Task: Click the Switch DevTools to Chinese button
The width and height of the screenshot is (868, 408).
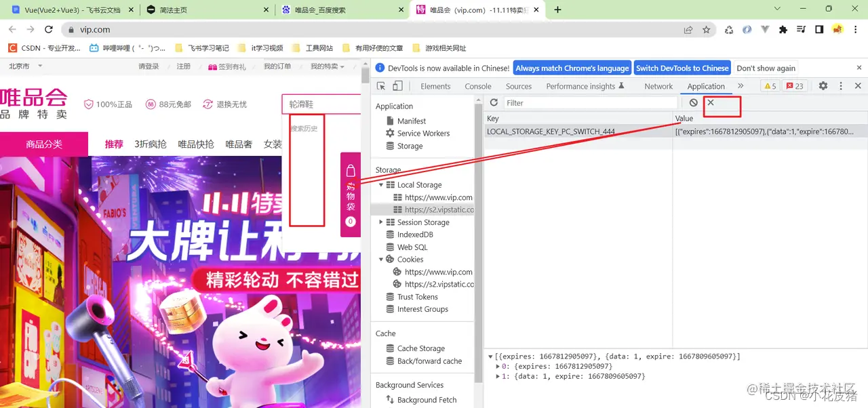Action: click(x=682, y=68)
